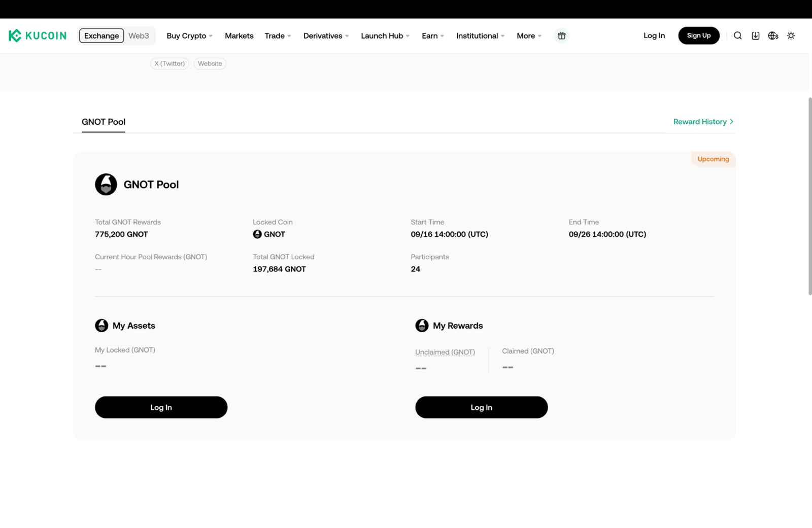Click the Unclaimed (GNOT) label
812x528 pixels.
pyautogui.click(x=445, y=352)
